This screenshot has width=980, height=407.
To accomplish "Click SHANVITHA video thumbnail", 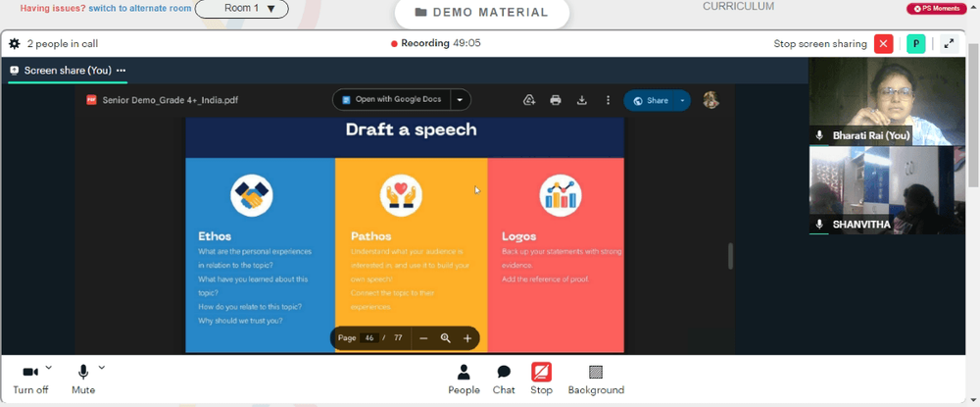I will (x=887, y=190).
